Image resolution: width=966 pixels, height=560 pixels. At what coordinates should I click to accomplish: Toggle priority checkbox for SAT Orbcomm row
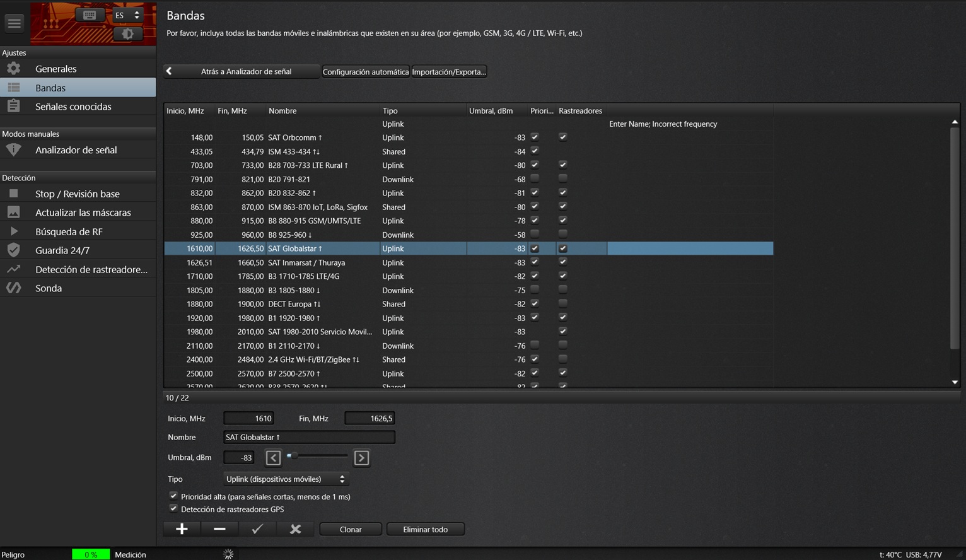535,137
